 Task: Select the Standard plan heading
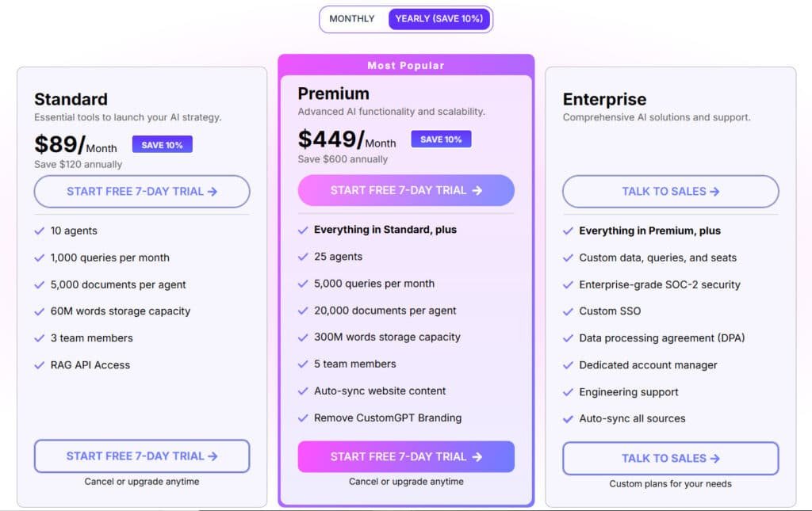pos(71,99)
